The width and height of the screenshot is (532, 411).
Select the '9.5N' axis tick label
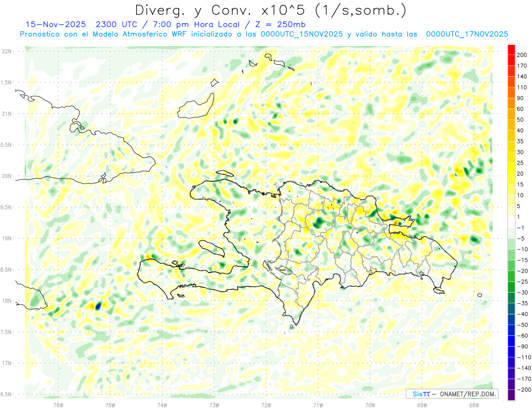pyautogui.click(x=6, y=207)
